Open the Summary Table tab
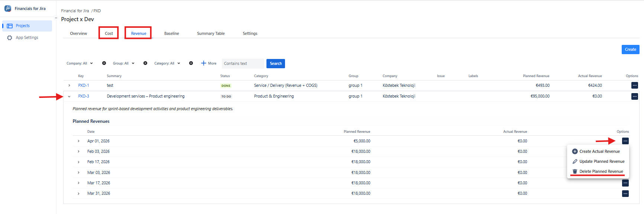This screenshot has width=644, height=214. (x=211, y=33)
